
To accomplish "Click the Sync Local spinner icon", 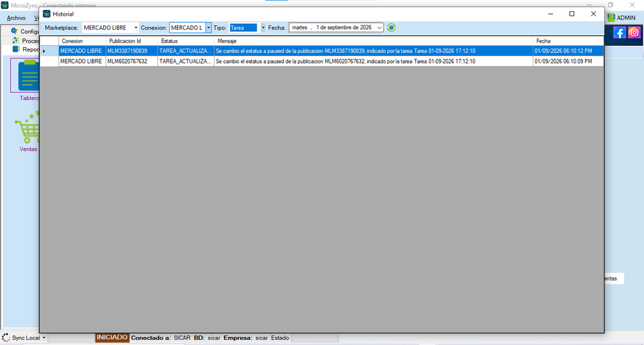I will (x=6, y=337).
